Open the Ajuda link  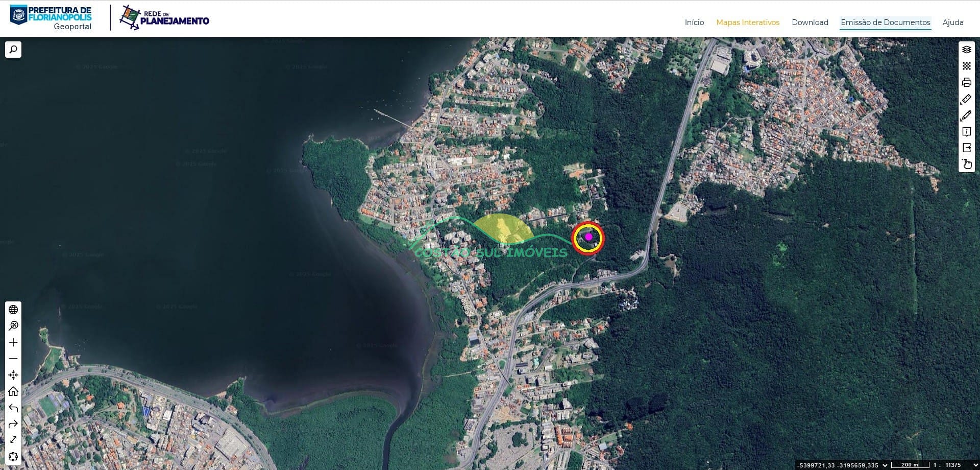(952, 22)
